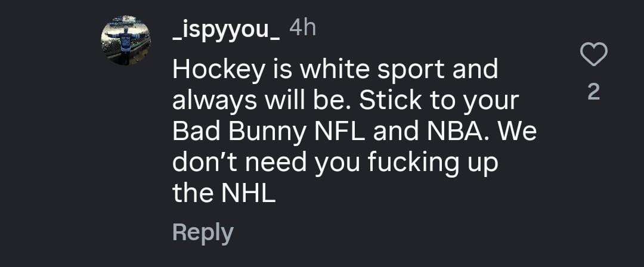The height and width of the screenshot is (267, 644).
Task: Open the commenter's round avatar
Action: pos(125,41)
